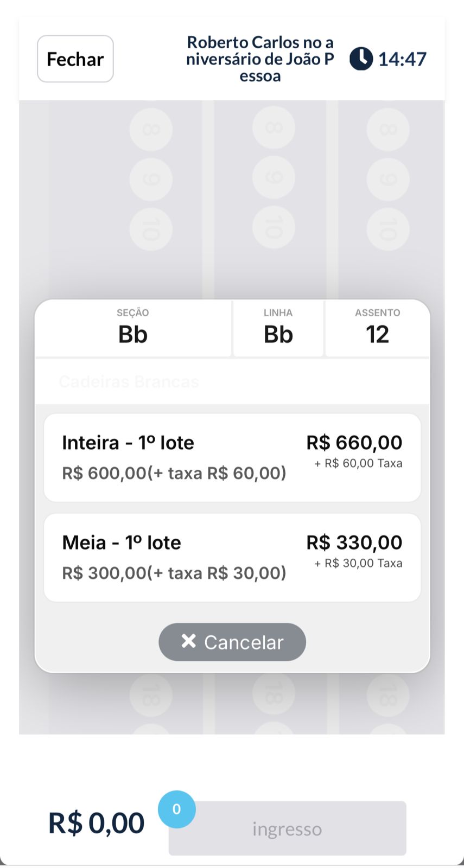Select seat 8 in the left column
The width and height of the screenshot is (464, 868).
pyautogui.click(x=151, y=130)
